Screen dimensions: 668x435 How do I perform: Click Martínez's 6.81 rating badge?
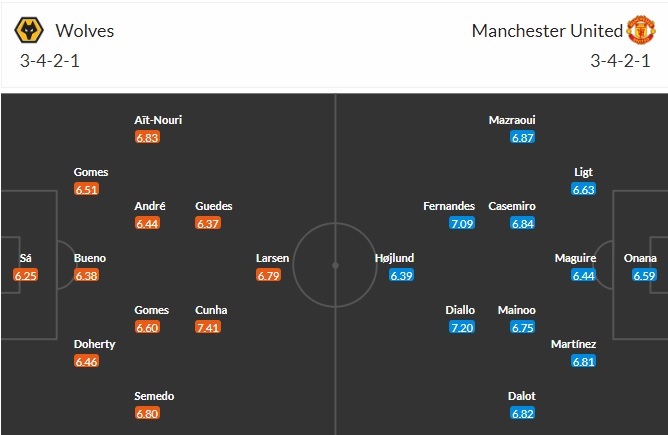pyautogui.click(x=584, y=361)
